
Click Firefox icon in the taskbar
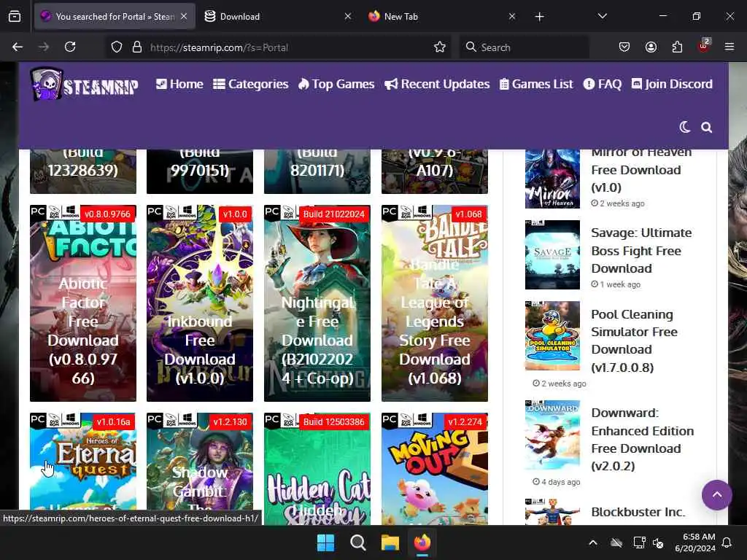click(422, 542)
